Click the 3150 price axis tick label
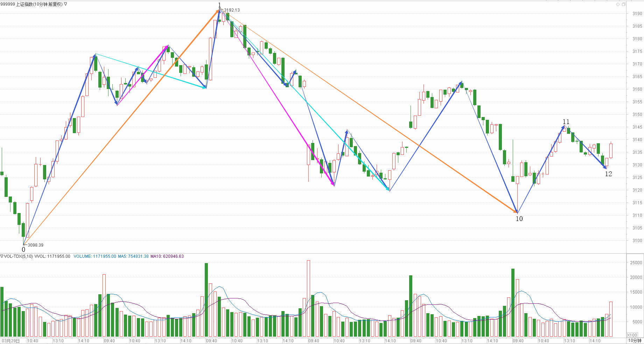Screen dimensions: 644x344 point(637,115)
